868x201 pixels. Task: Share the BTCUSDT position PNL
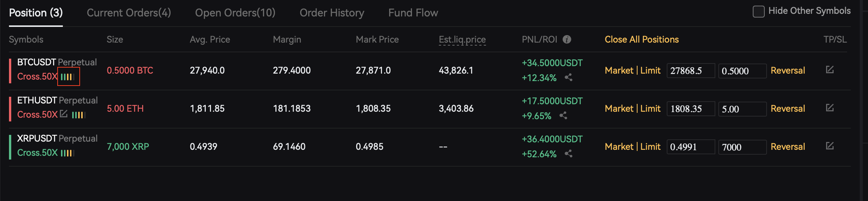[568, 77]
